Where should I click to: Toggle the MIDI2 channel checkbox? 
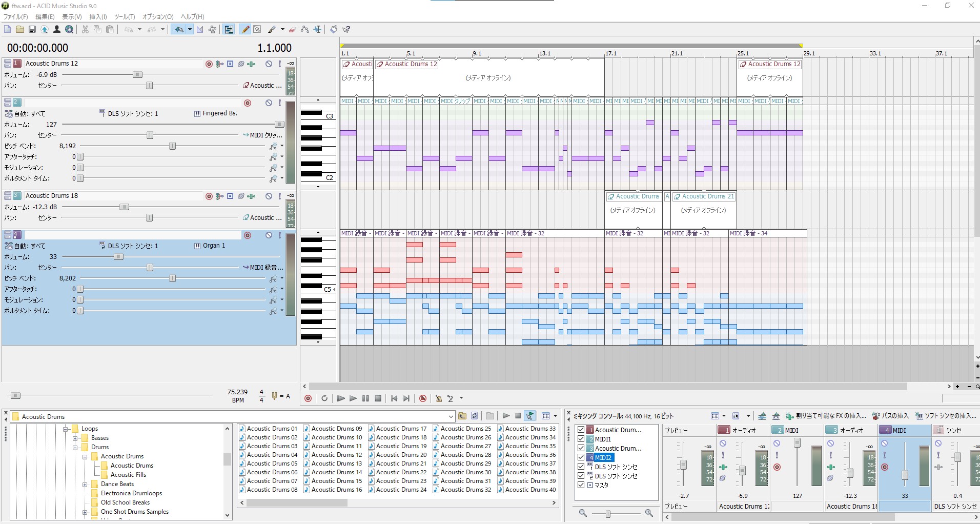coord(581,457)
